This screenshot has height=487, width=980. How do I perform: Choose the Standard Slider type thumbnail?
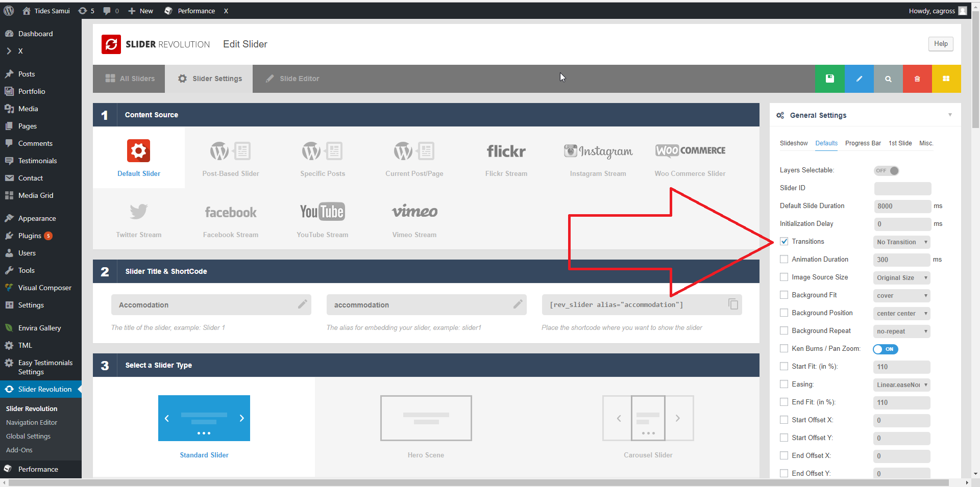(x=204, y=418)
